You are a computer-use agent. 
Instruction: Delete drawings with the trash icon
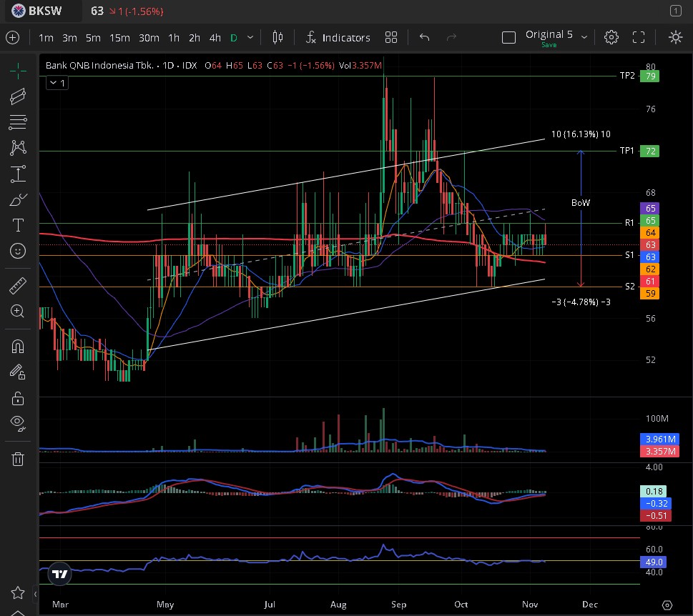[x=18, y=459]
